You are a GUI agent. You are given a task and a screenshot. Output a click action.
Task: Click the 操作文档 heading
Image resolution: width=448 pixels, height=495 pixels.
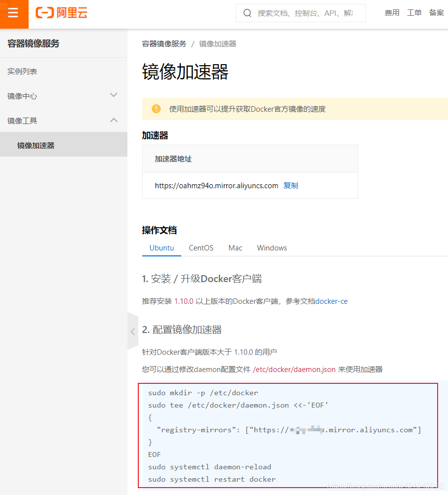click(x=160, y=230)
